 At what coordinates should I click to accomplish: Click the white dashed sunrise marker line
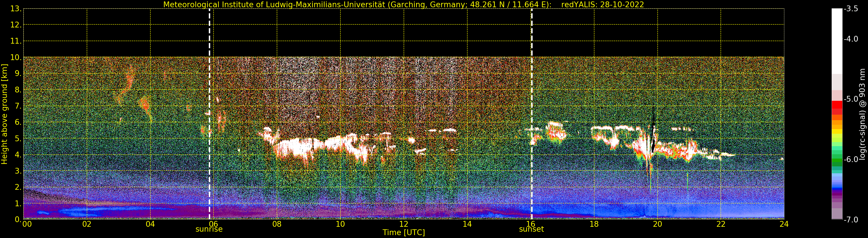point(209,114)
